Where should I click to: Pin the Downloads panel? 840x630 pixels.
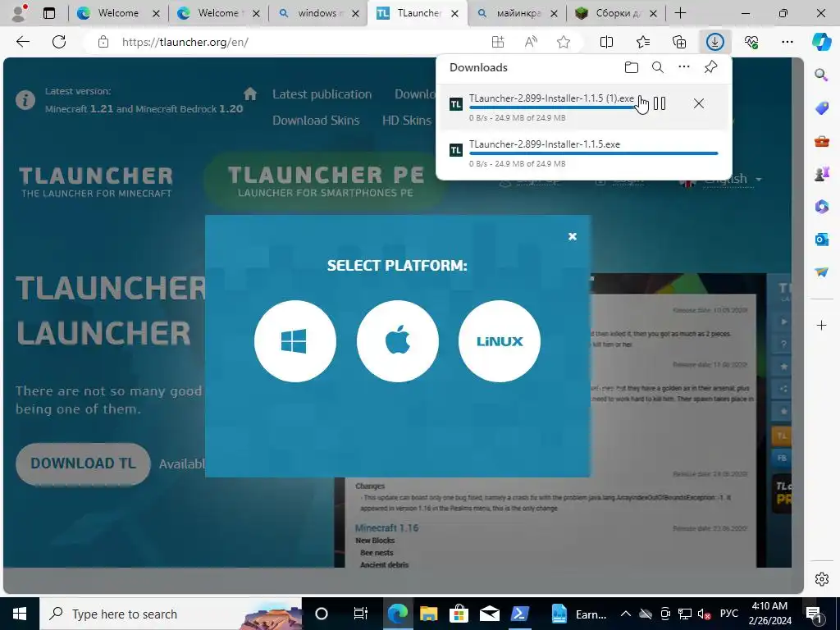[710, 67]
